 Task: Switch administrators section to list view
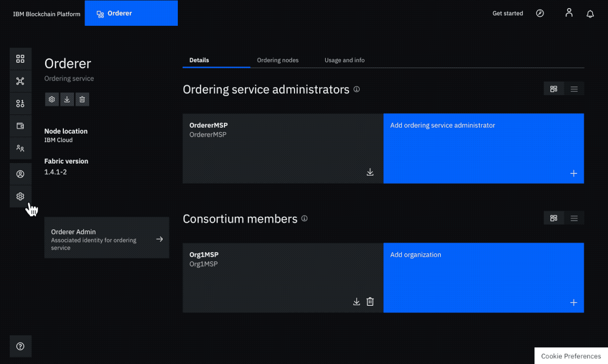pyautogui.click(x=574, y=89)
